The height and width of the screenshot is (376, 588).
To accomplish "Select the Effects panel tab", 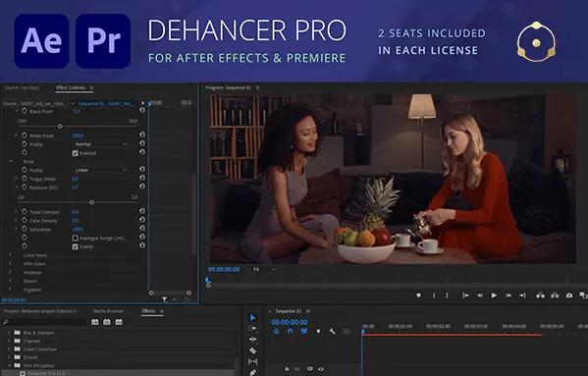I will tap(148, 311).
